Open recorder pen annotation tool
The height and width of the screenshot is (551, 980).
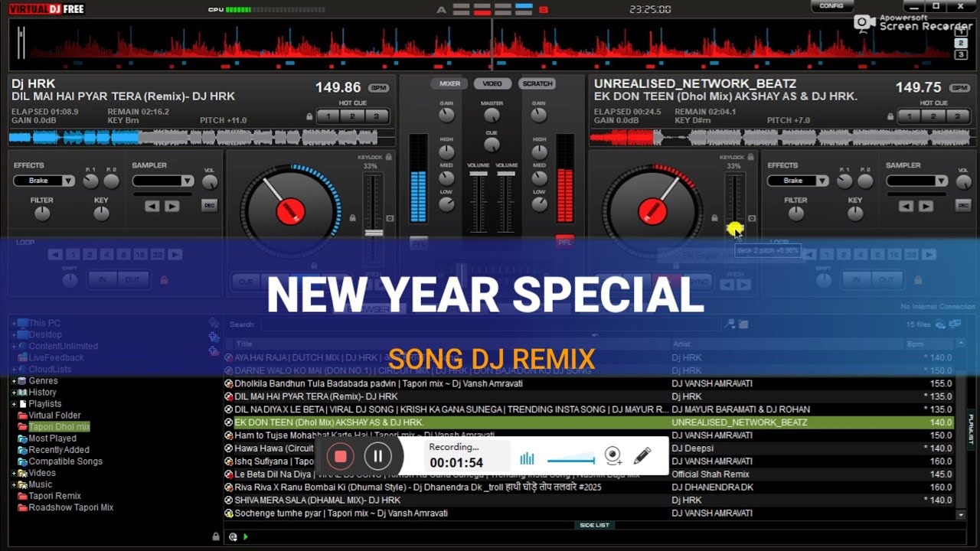[642, 456]
